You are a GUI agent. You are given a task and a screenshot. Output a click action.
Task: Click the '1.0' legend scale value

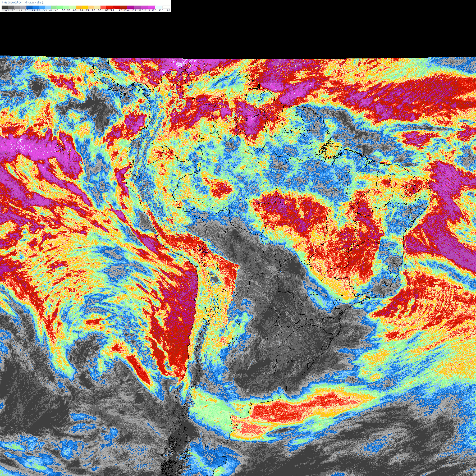(13, 10)
